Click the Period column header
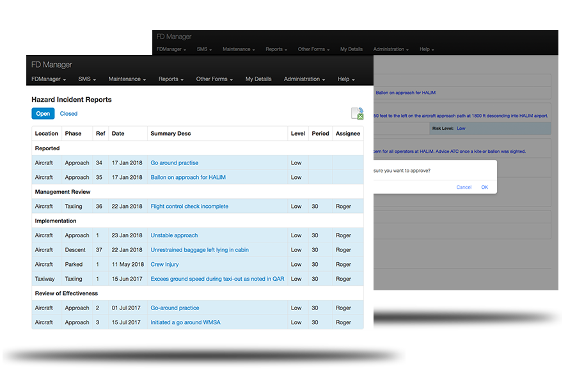This screenshot has height=392, width=584. point(320,133)
